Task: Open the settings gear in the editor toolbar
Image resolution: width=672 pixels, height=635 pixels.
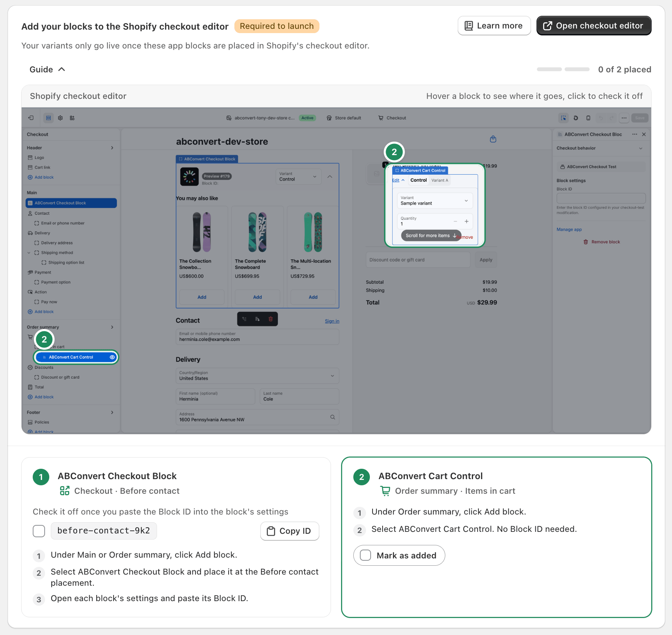Action: coord(60,118)
